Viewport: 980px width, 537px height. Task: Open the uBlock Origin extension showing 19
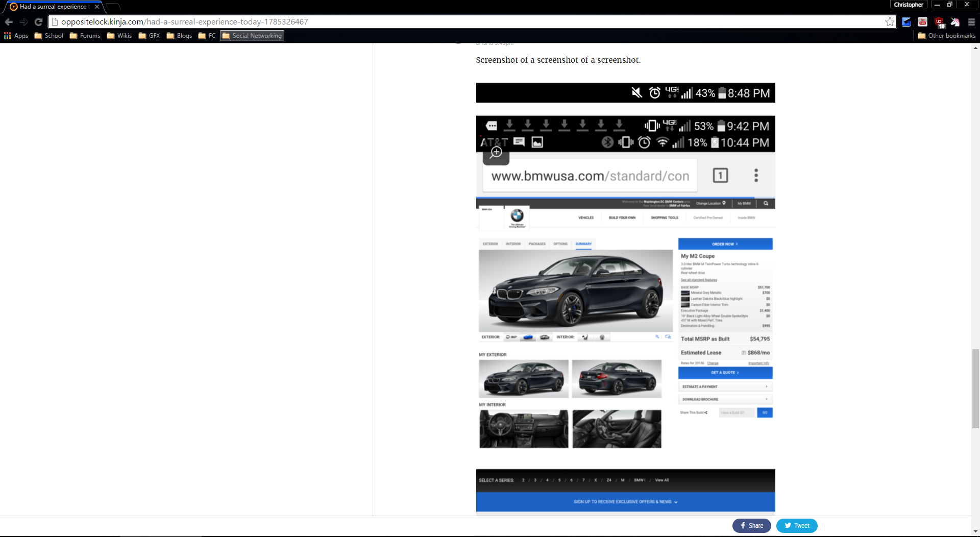pos(939,22)
